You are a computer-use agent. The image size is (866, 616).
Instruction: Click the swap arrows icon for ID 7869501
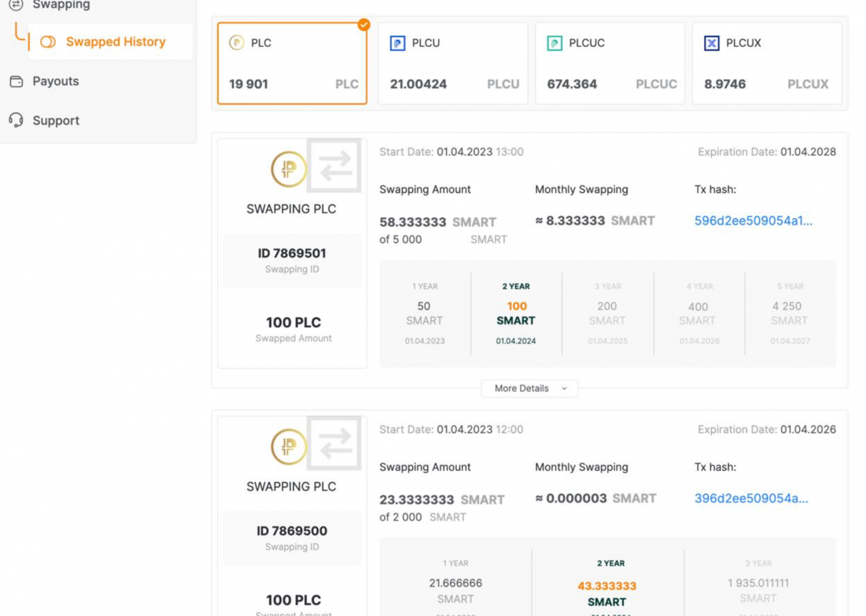(335, 166)
